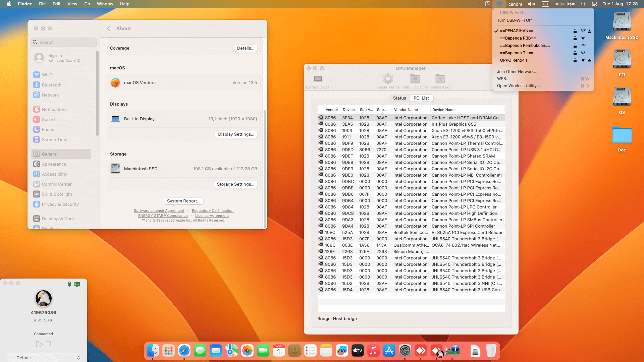Viewport: 644px width, 362px height.
Task: Click System Settings Search field
Action: [64, 42]
